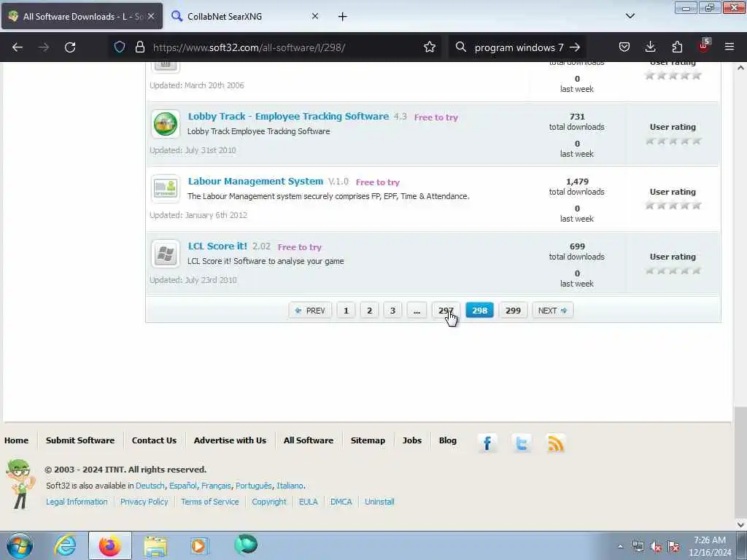Open the Legal Information link

click(x=77, y=502)
